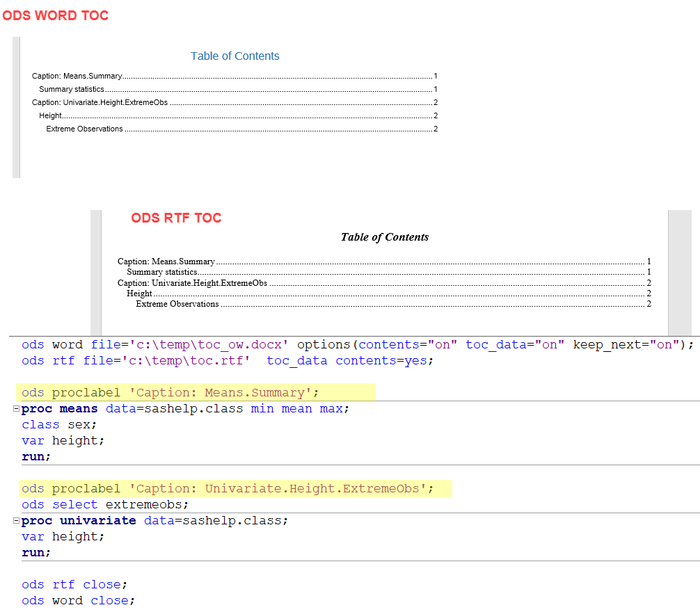Open Caption: Univariate.Height.ExtremeObs in the Word TOC
Screen dimensions: 700x612
pos(97,102)
